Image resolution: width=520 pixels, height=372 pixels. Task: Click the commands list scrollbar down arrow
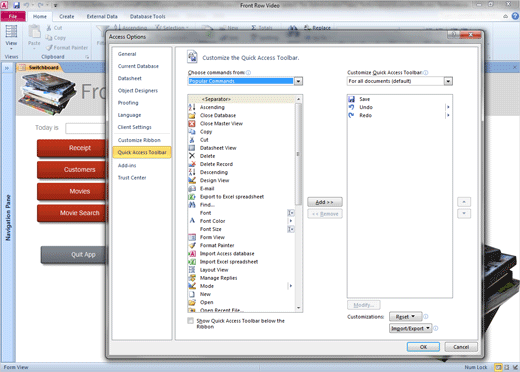298,308
